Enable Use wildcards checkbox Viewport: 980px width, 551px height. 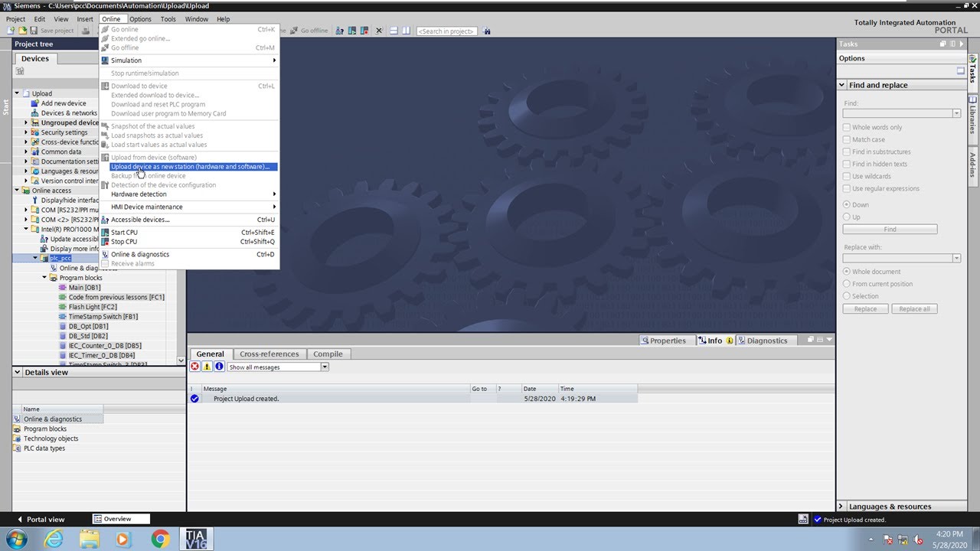tap(847, 176)
